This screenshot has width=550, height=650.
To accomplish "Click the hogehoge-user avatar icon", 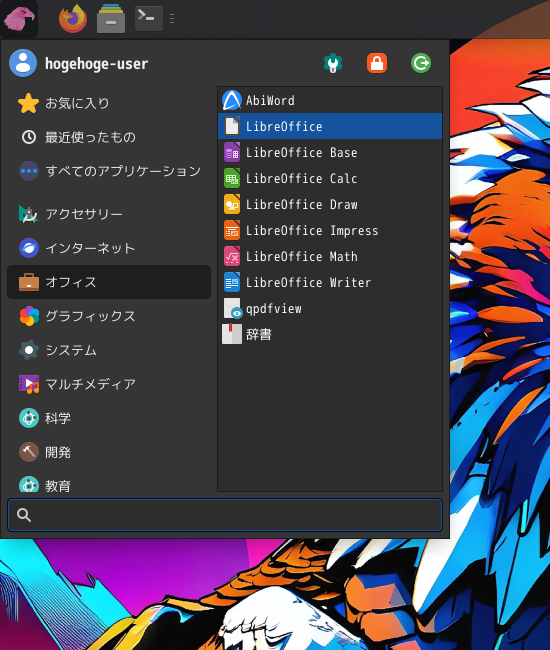I will pos(23,63).
